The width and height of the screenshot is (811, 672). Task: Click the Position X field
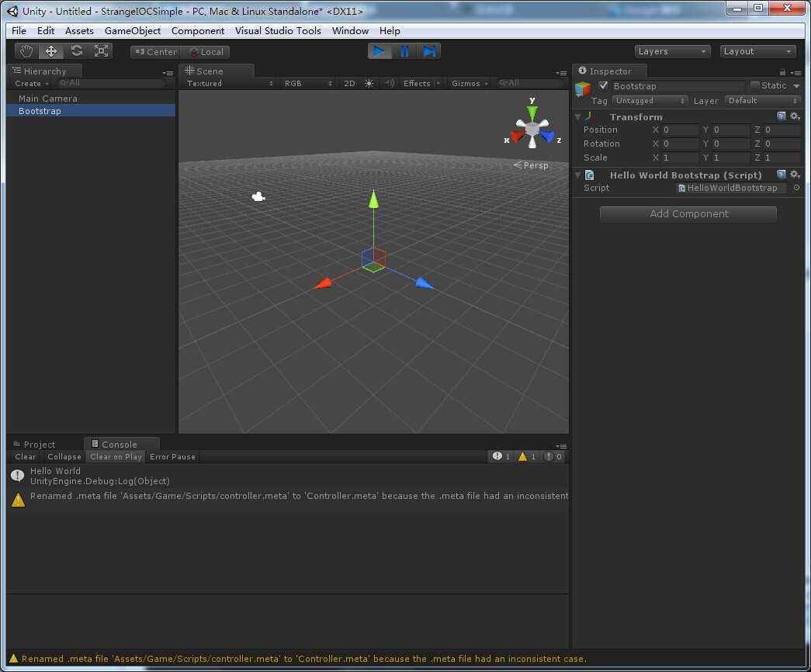[678, 130]
